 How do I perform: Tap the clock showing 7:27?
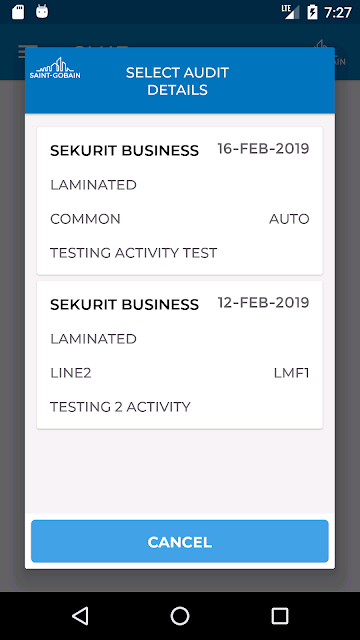pyautogui.click(x=338, y=12)
